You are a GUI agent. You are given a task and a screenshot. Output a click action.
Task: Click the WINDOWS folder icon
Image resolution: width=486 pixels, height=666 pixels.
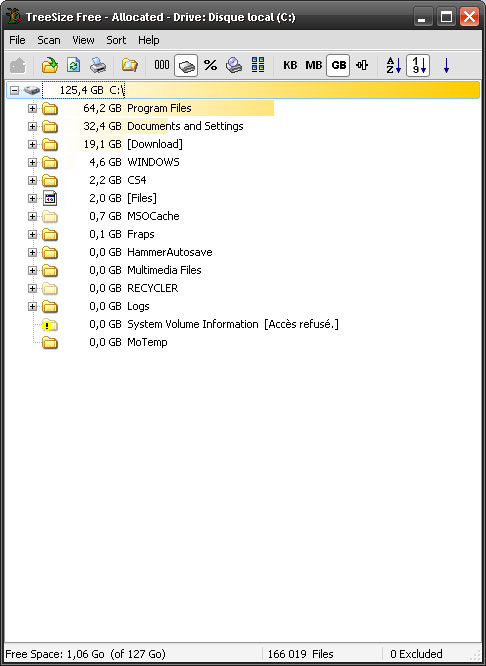click(x=50, y=163)
